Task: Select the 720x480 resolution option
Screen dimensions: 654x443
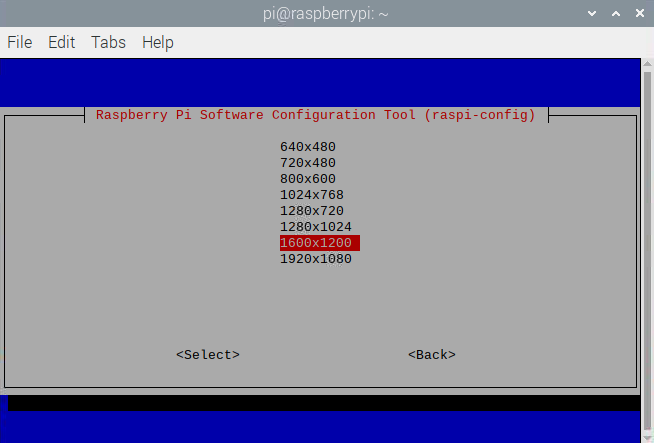Action: click(308, 163)
